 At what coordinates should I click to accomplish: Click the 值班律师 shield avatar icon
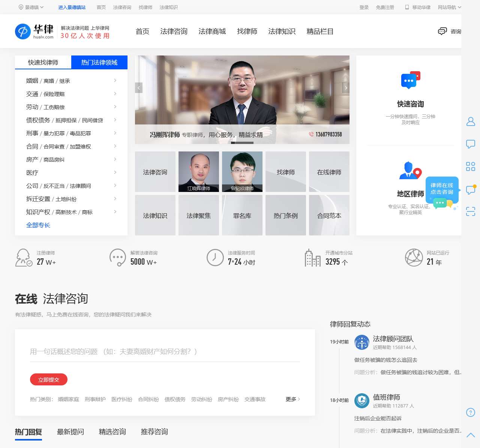pyautogui.click(x=362, y=401)
